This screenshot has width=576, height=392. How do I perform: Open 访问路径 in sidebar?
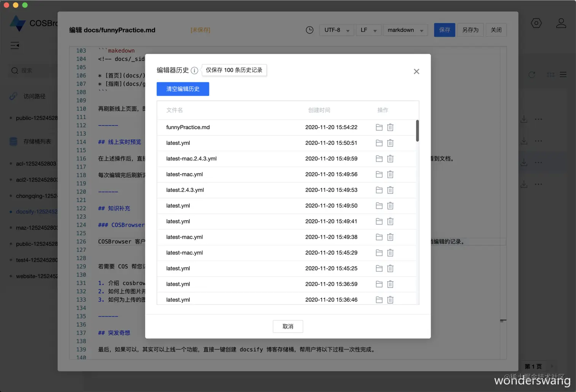34,96
